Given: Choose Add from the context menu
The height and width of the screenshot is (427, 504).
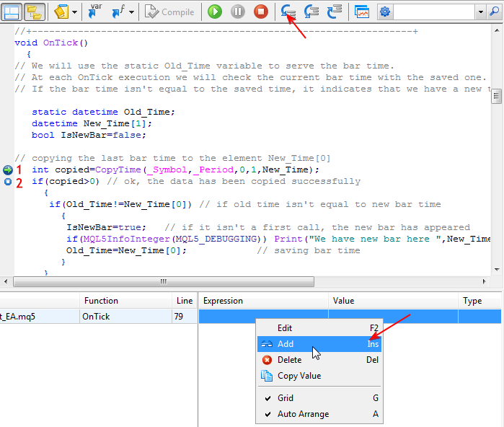Looking at the screenshot, I should click(319, 344).
